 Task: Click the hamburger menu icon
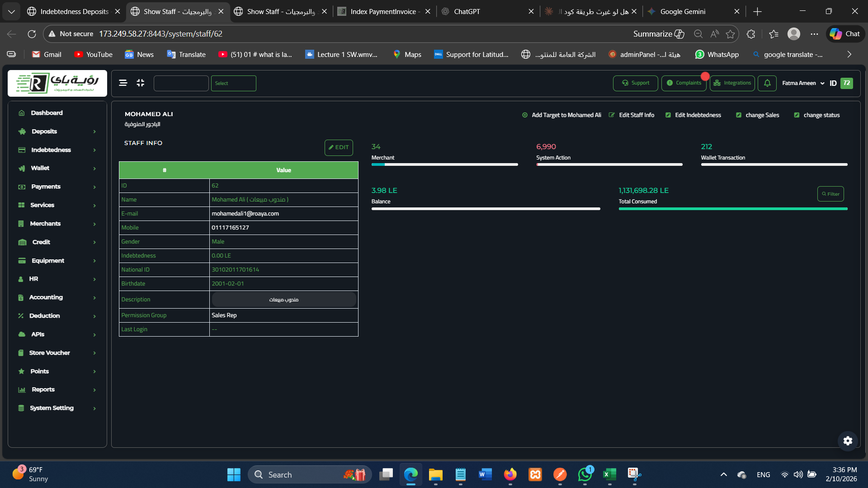tap(123, 83)
